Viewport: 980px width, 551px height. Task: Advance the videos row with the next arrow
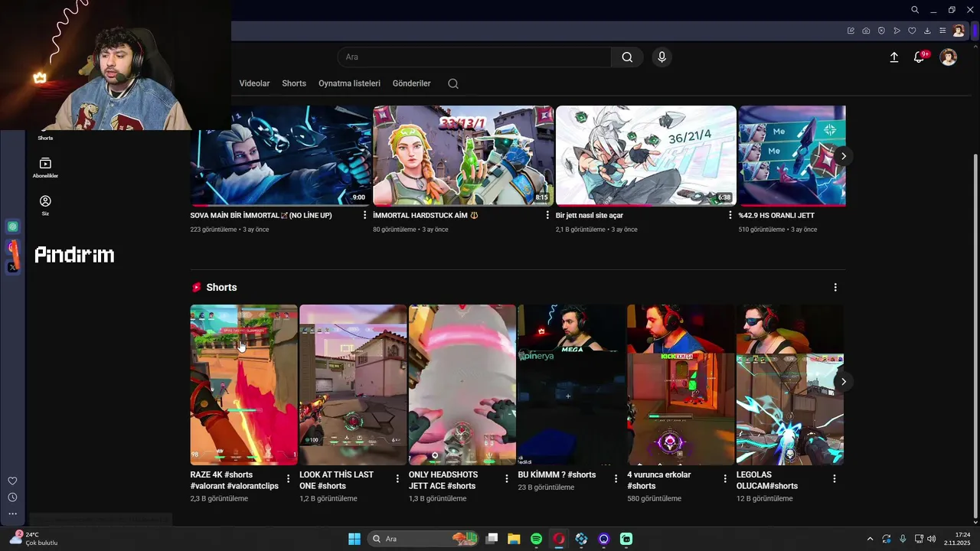click(843, 156)
